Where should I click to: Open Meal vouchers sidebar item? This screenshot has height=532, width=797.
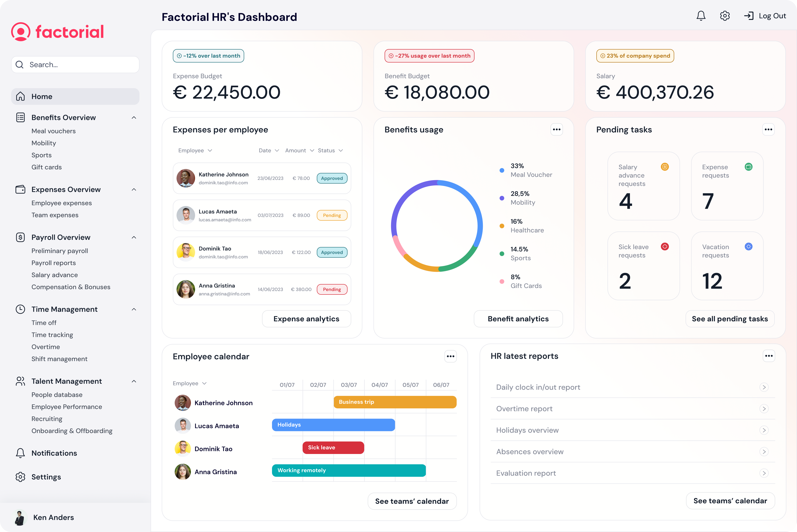pos(53,131)
